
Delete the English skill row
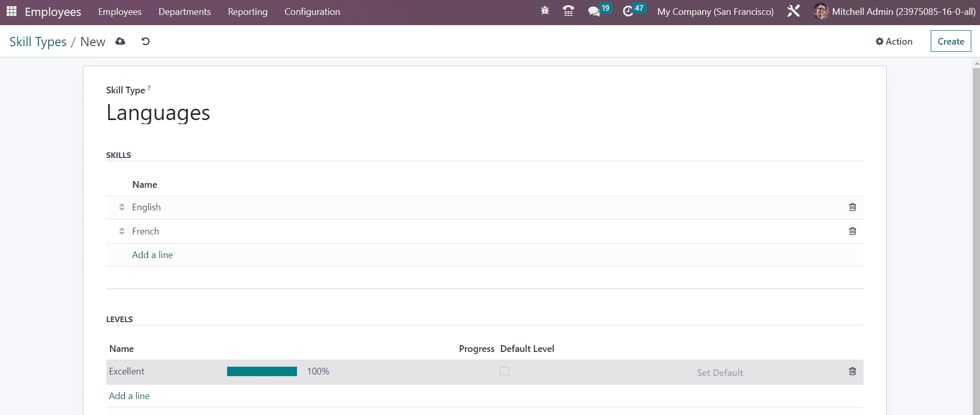[852, 207]
